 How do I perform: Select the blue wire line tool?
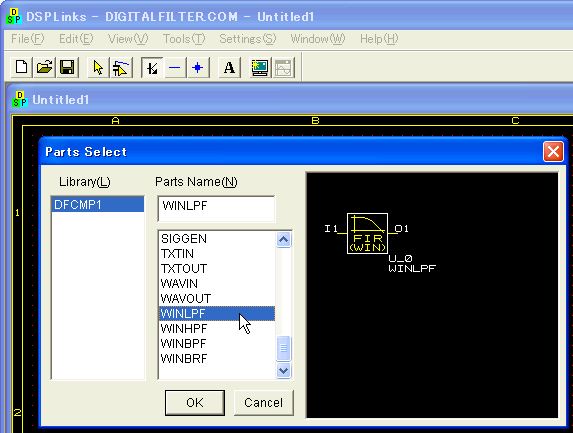(175, 67)
